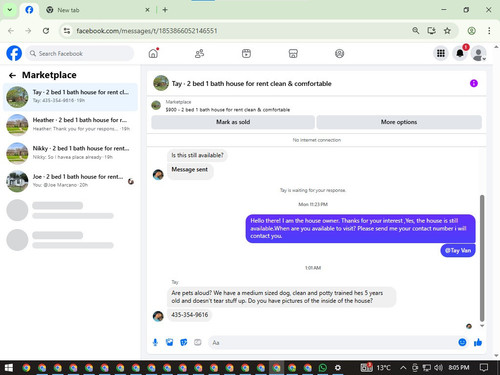500x375 pixels.
Task: Open WhatsApp from the taskbar
Action: (x=322, y=368)
